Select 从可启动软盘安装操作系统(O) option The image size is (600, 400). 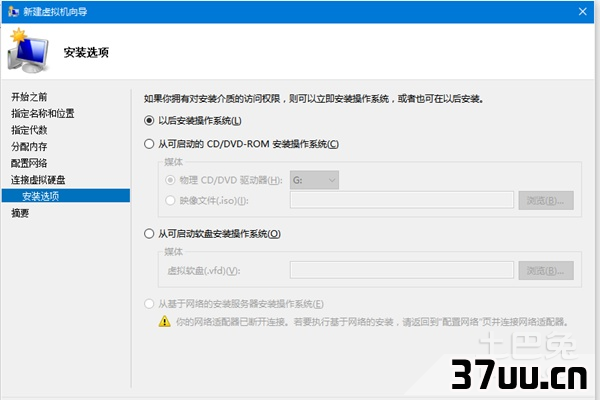tap(149, 234)
